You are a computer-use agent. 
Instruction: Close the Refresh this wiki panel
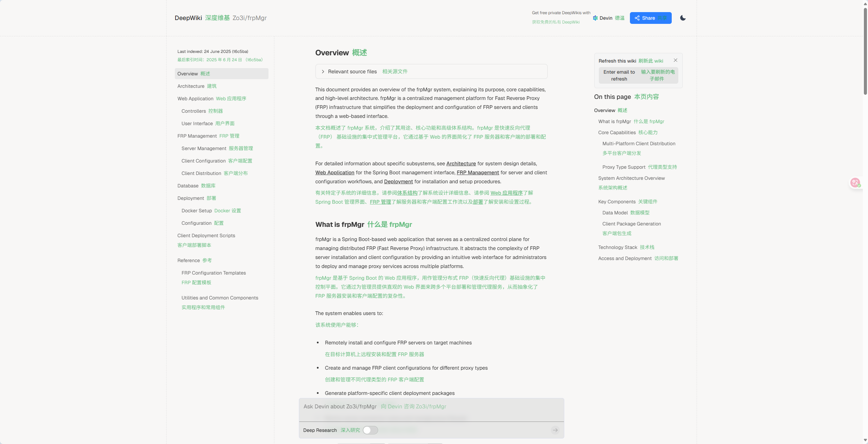pos(675,61)
